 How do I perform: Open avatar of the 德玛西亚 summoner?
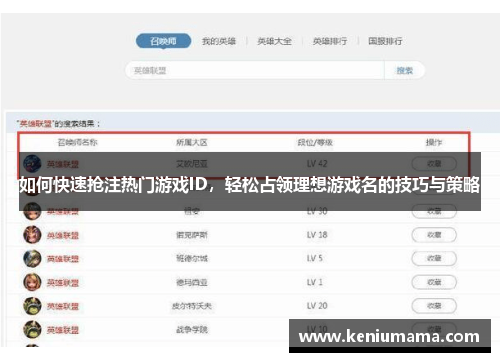click(32, 282)
